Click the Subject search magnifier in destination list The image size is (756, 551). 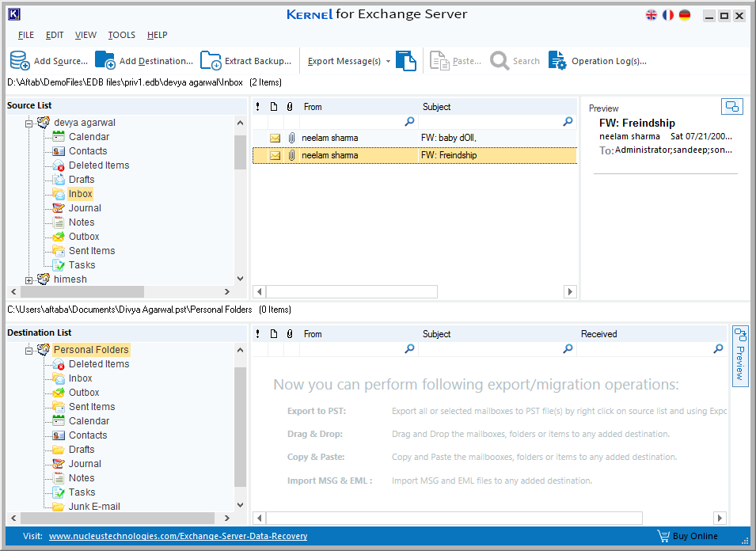pos(568,348)
